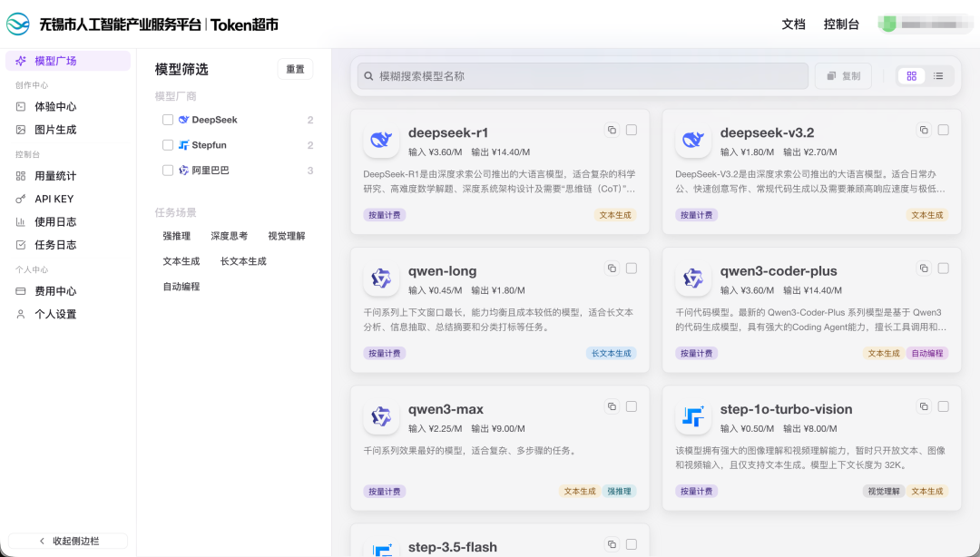Image resolution: width=980 pixels, height=557 pixels.
Task: Open the 文档 link in header
Action: click(x=793, y=24)
